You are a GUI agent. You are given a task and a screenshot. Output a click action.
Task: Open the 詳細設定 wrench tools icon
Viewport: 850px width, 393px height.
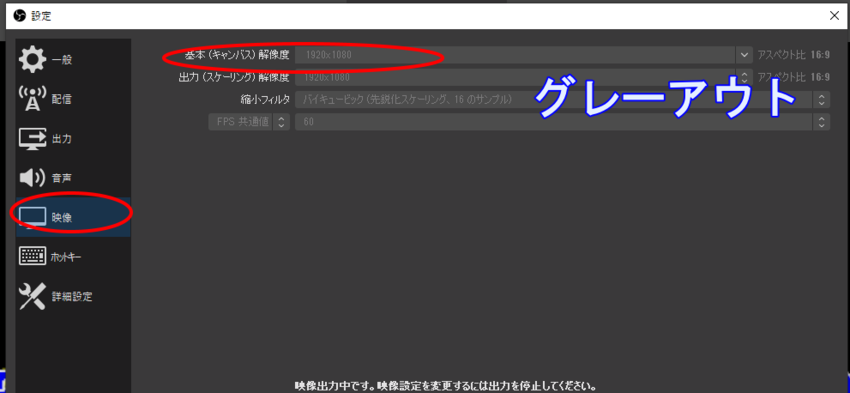[33, 297]
